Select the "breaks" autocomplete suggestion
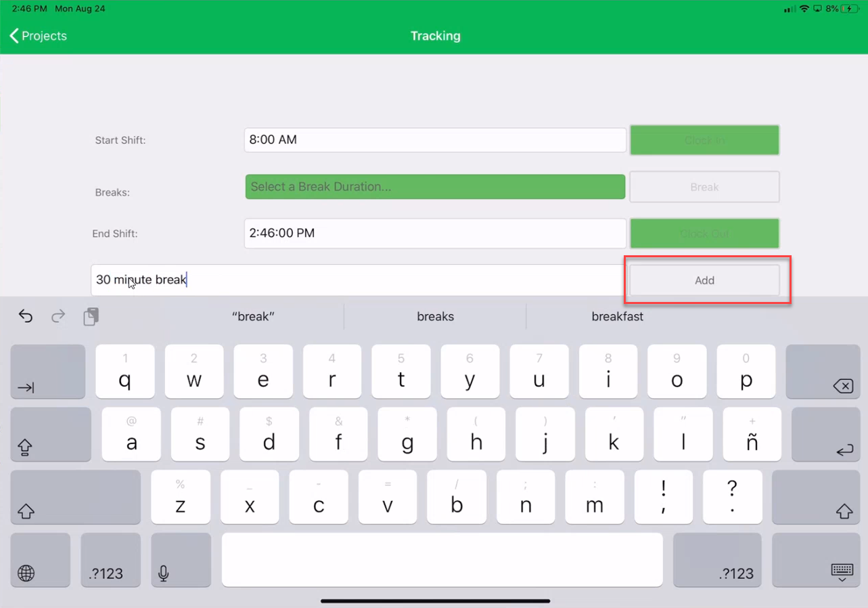868x608 pixels. 435,317
